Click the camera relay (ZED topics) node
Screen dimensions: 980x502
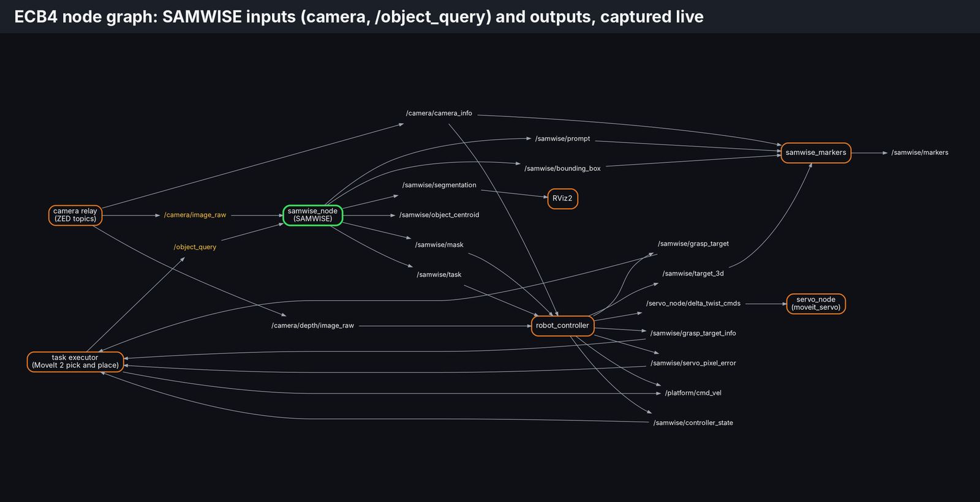click(75, 215)
